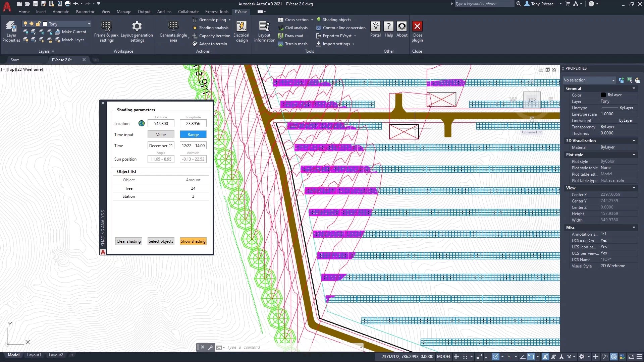Click keyword search box in title bar
The width and height of the screenshot is (644, 362).
point(484,4)
